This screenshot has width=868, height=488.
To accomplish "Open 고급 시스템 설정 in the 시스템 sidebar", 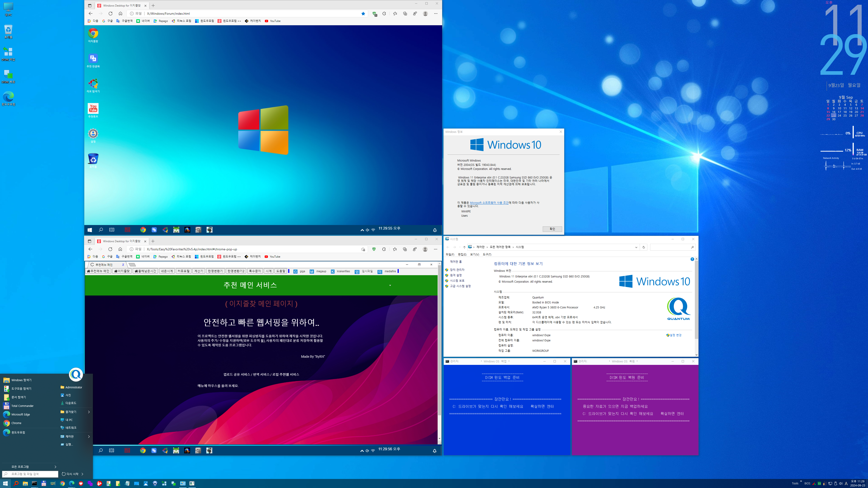I will click(460, 286).
